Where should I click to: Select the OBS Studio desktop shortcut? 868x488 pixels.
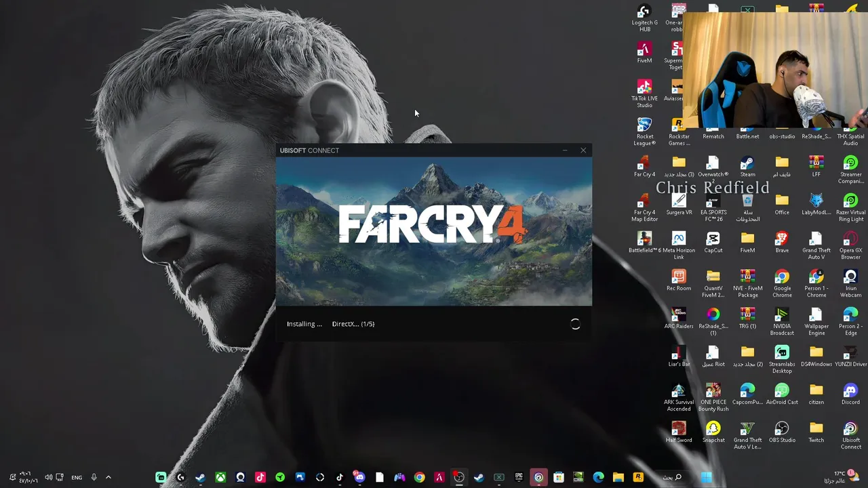coord(782,432)
